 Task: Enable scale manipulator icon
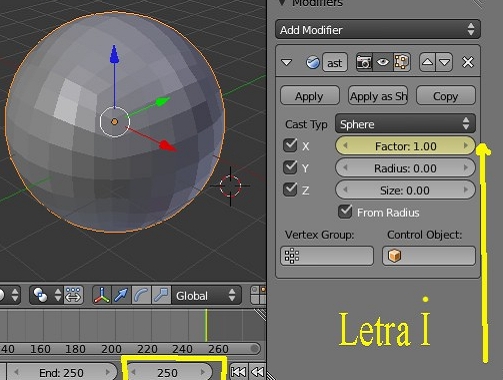[x=161, y=295]
